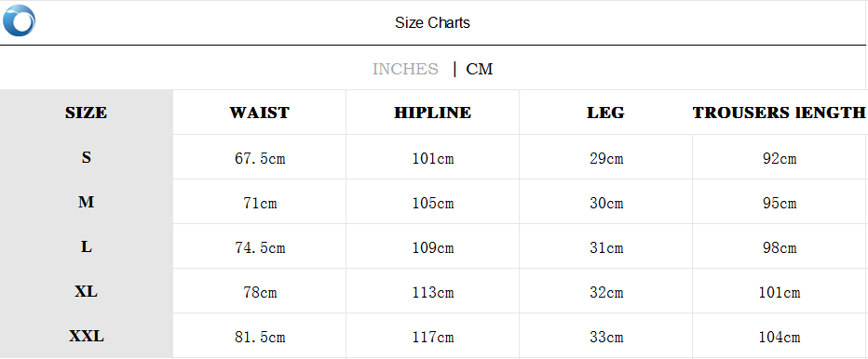The width and height of the screenshot is (868, 359).
Task: Select the CM unit tab
Action: coord(480,69)
